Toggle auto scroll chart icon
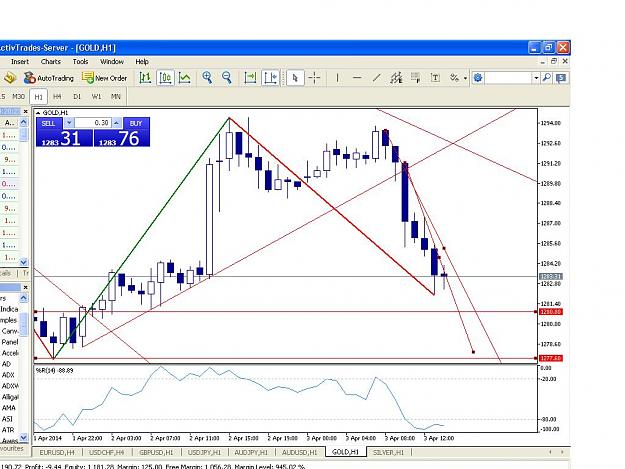The width and height of the screenshot is (625, 469). click(x=250, y=78)
